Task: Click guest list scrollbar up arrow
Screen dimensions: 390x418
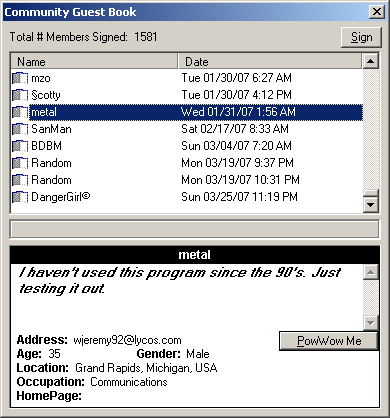Action: click(x=371, y=61)
